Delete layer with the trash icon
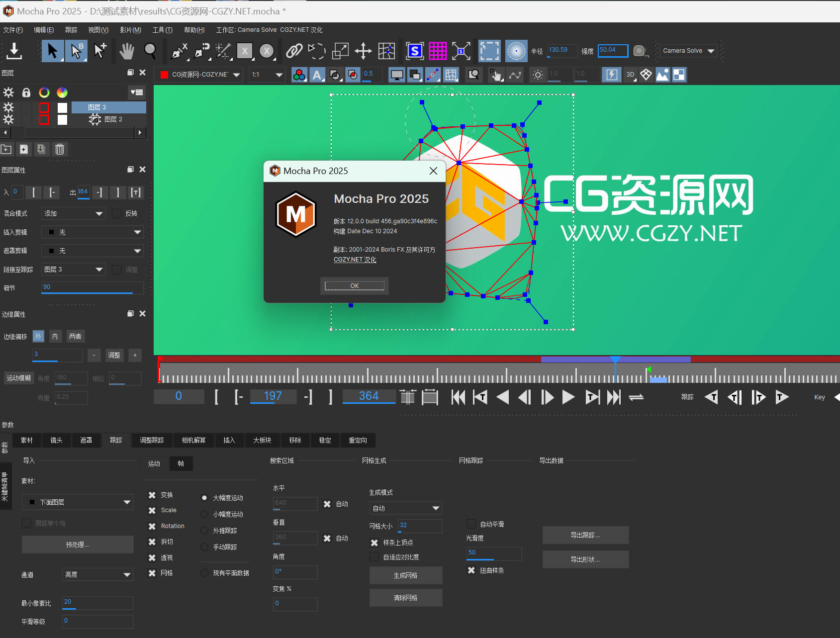The image size is (840, 638). [60, 149]
